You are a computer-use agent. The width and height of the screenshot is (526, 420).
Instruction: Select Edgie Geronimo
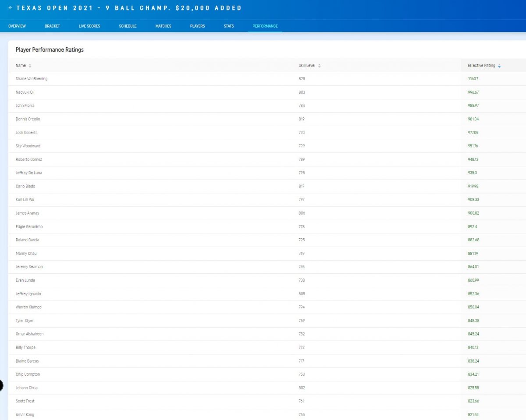[29, 226]
